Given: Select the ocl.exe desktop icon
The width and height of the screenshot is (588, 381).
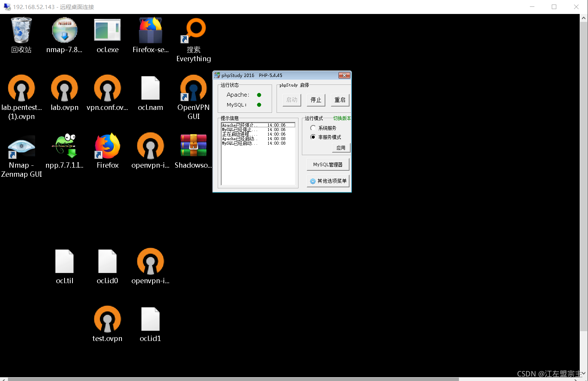Looking at the screenshot, I should click(x=108, y=35).
